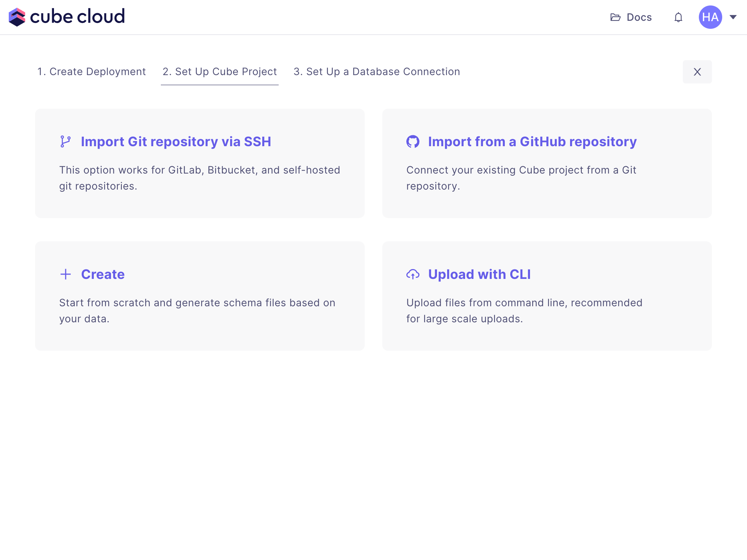Image resolution: width=747 pixels, height=560 pixels.
Task: Switch to Set Up a Database Connection tab
Action: (x=376, y=72)
